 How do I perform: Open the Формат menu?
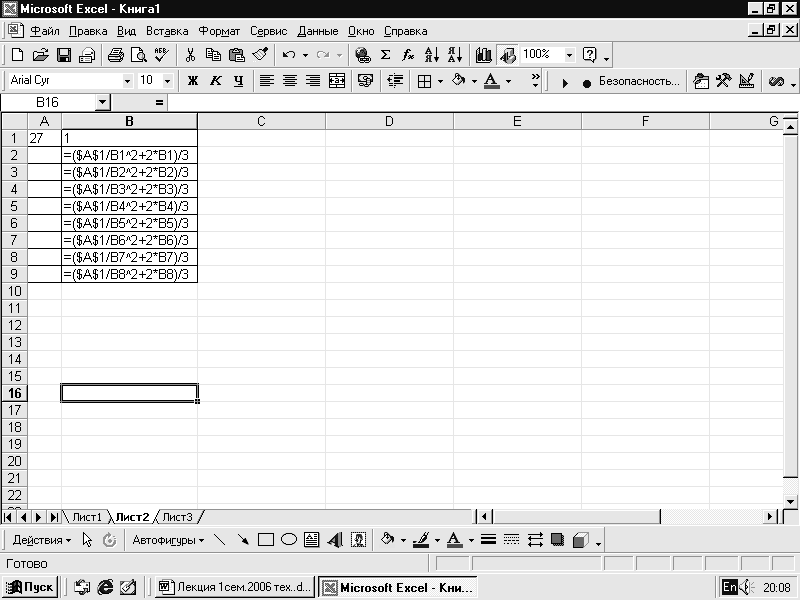pos(219,31)
